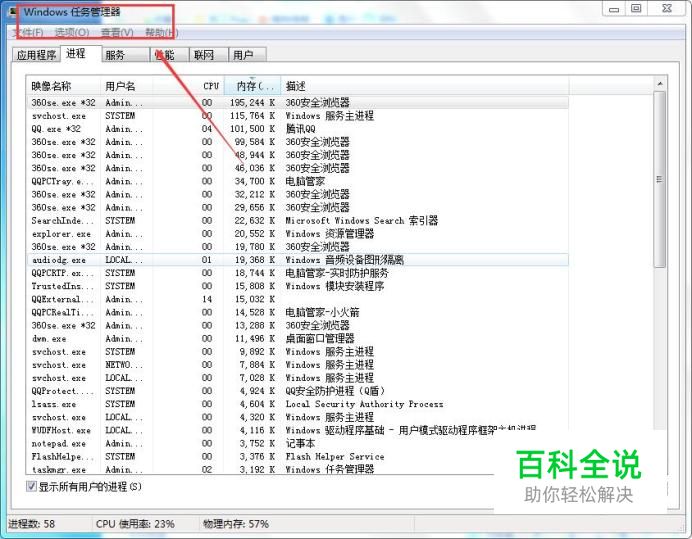Open the 帮助(H) menu

[162, 33]
